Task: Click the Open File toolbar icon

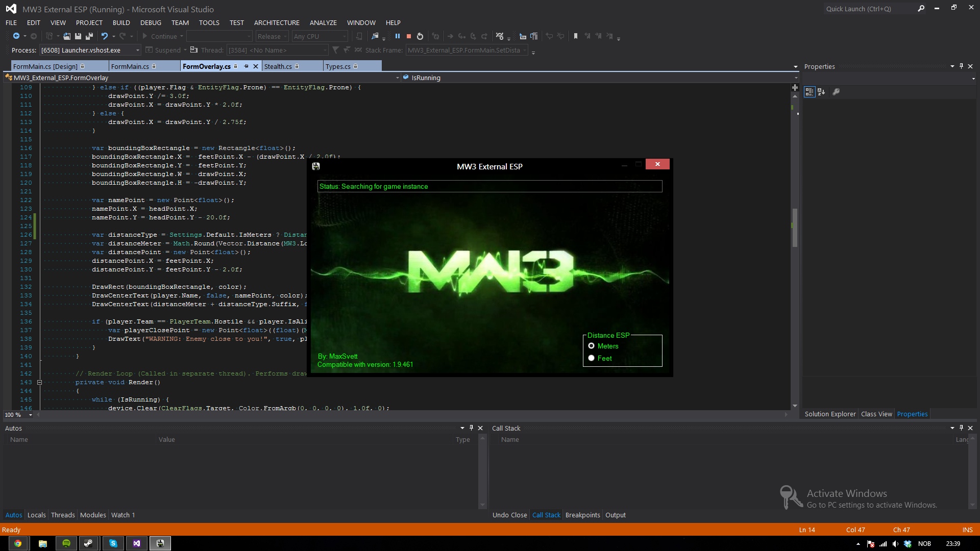Action: pyautogui.click(x=67, y=36)
